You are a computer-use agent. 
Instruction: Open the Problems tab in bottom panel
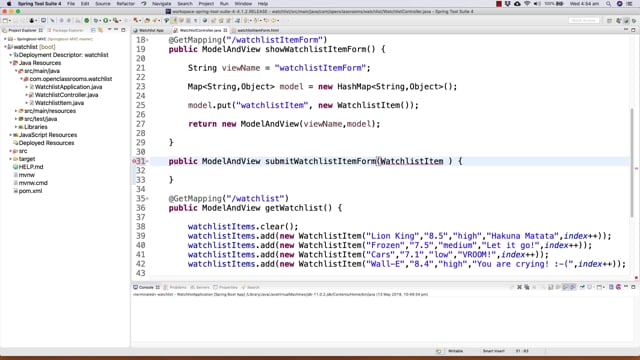tap(175, 287)
